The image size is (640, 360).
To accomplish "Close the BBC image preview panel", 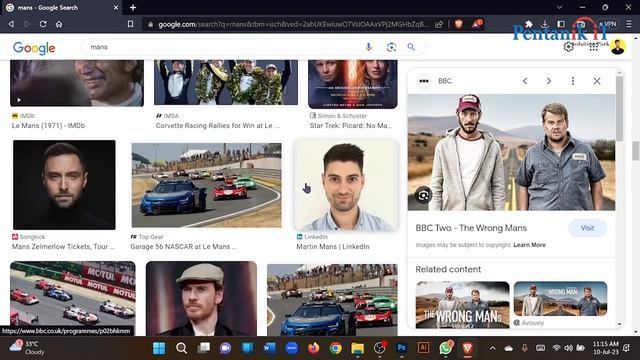I will [x=597, y=81].
